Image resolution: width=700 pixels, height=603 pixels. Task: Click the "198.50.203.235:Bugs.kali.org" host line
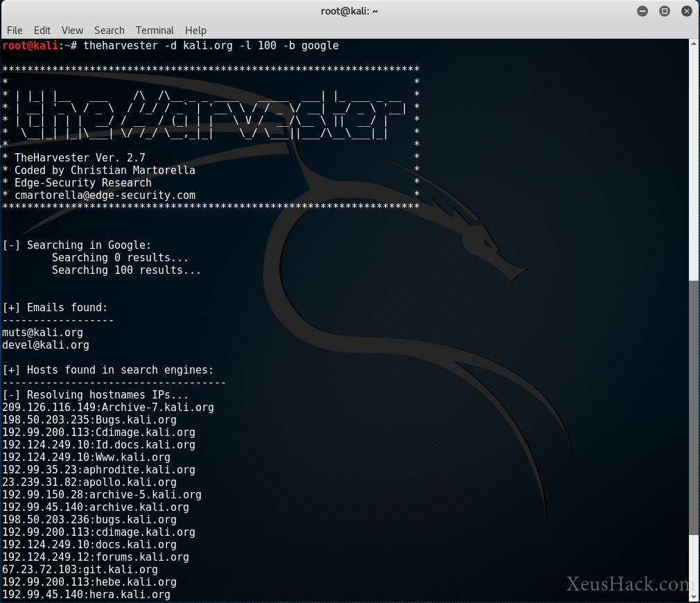pyautogui.click(x=89, y=420)
